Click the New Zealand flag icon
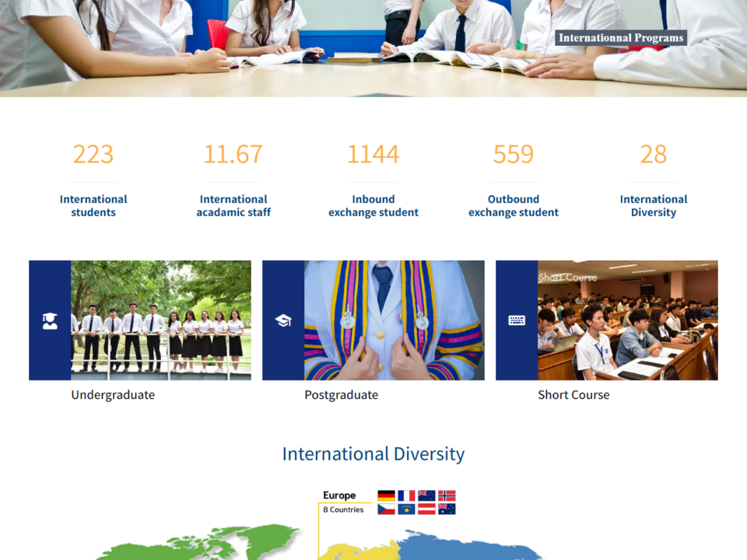Image resolution: width=747 pixels, height=560 pixels. 426,495
